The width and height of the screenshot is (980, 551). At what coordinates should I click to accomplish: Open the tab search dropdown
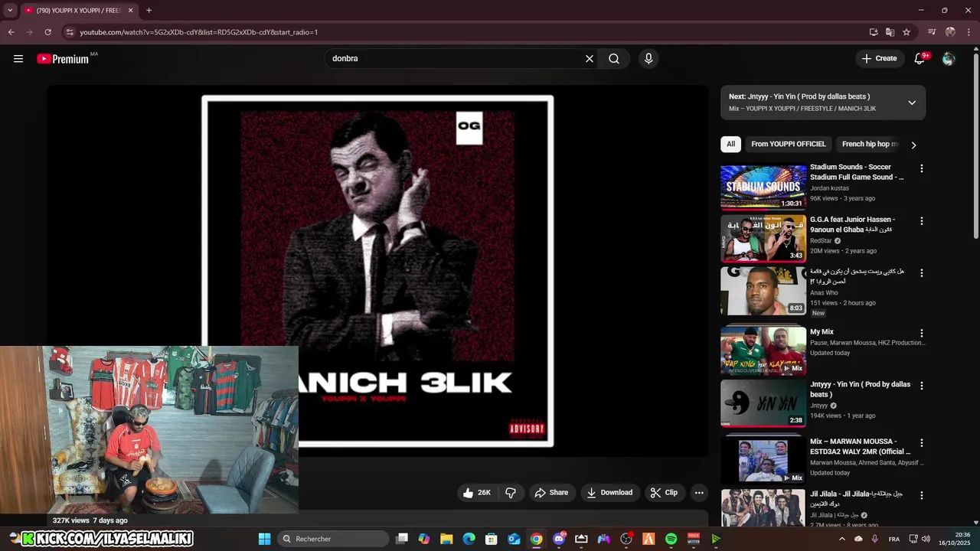(10, 11)
